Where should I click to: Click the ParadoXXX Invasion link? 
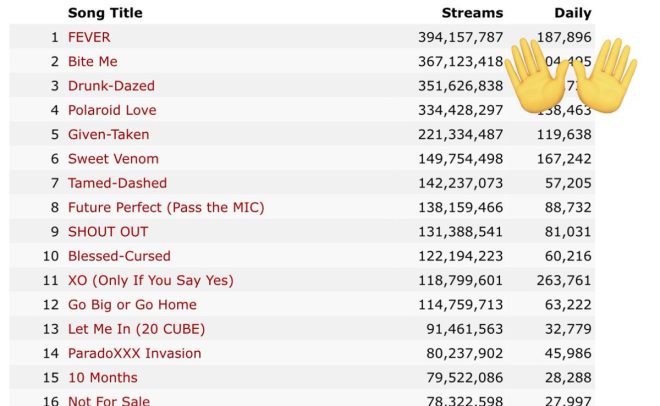[x=134, y=353]
